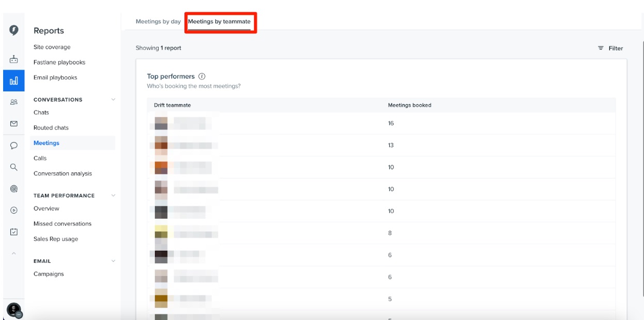Screen dimensions: 644x320
Task: Click the info icon beside Top performers
Action: point(202,76)
